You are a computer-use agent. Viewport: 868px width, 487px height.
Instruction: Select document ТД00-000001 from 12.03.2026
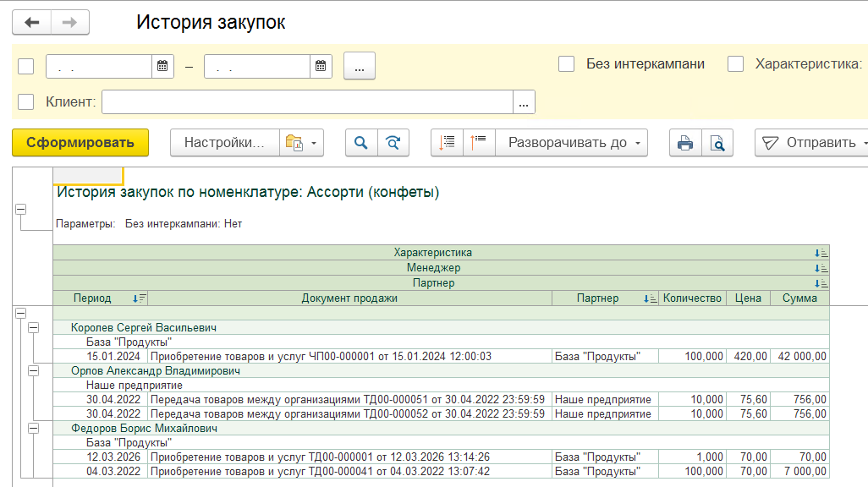pos(350,457)
